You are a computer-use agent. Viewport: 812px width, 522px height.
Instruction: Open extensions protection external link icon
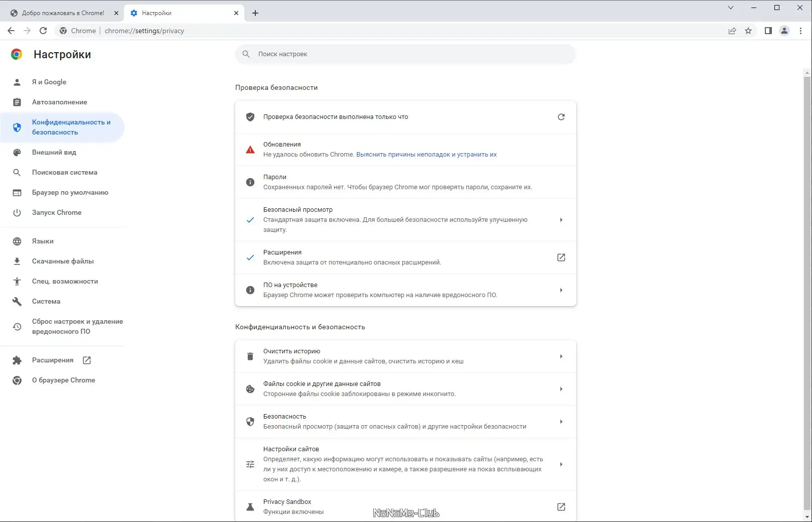pyautogui.click(x=561, y=257)
